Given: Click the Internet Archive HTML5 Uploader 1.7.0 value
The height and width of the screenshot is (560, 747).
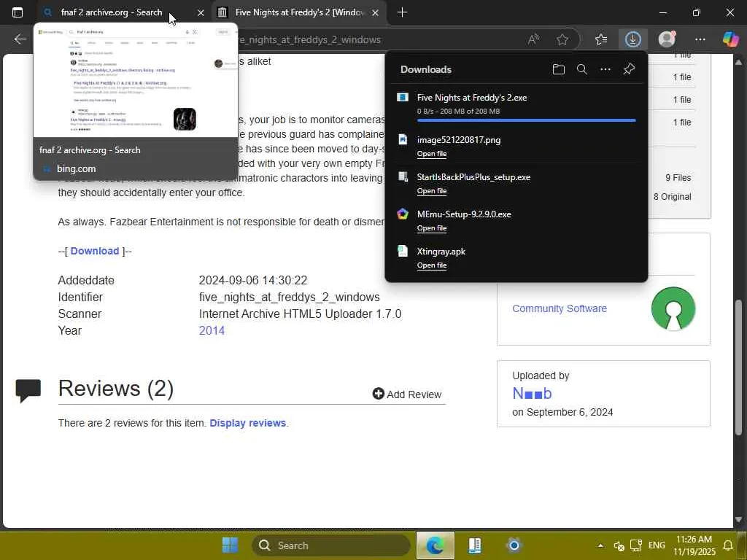Looking at the screenshot, I should pyautogui.click(x=300, y=314).
